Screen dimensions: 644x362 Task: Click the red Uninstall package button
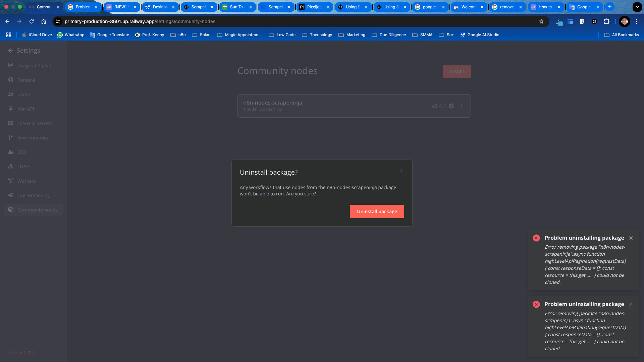(x=377, y=212)
